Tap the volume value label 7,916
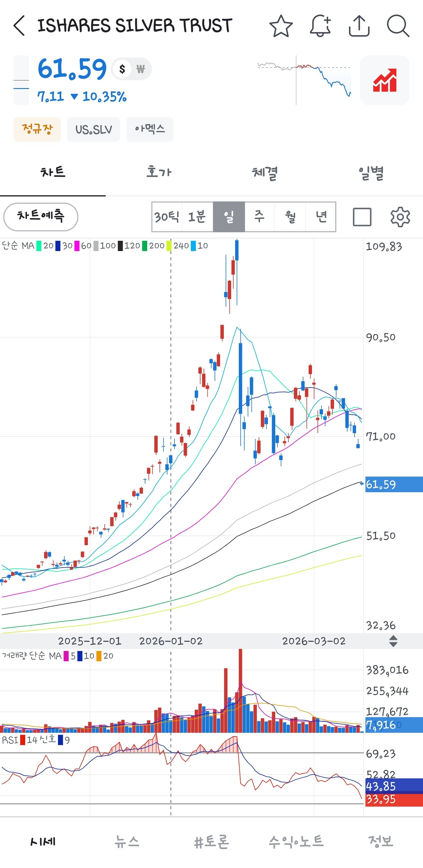The image size is (423, 868). tap(394, 725)
